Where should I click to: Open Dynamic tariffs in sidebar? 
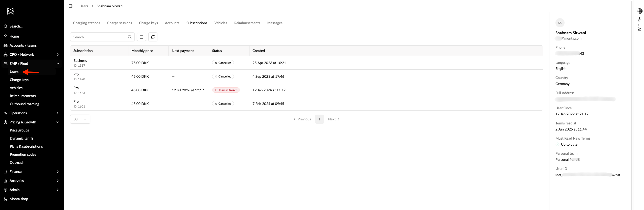click(x=22, y=138)
